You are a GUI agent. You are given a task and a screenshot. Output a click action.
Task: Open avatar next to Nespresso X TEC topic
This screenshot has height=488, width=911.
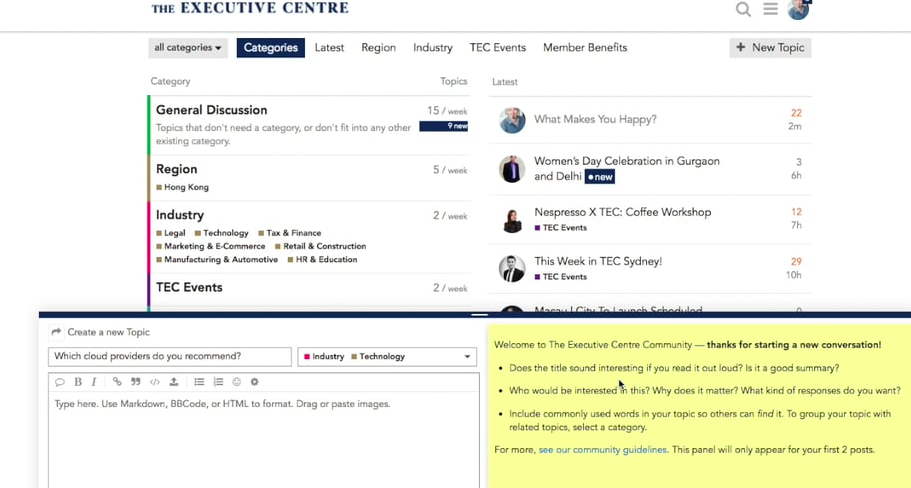[512, 220]
